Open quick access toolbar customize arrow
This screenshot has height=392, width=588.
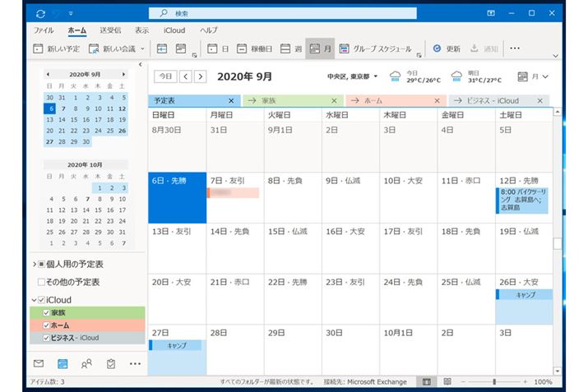(x=71, y=14)
